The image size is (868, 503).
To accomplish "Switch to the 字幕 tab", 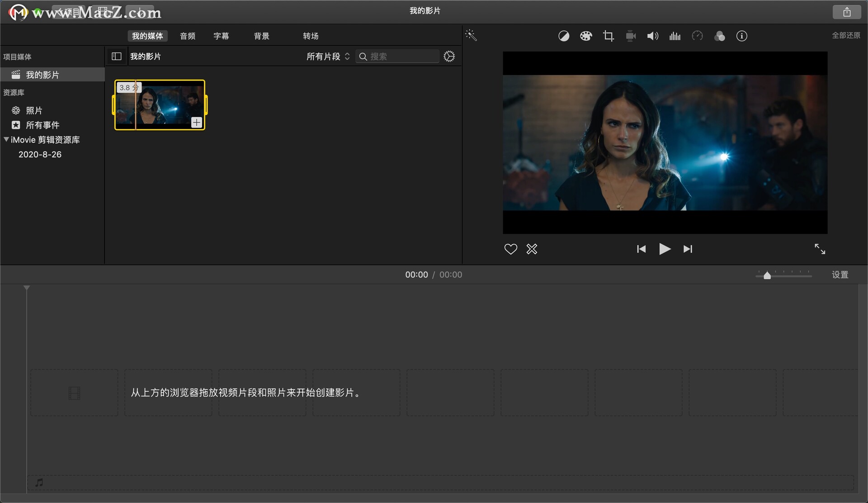I will pyautogui.click(x=221, y=36).
